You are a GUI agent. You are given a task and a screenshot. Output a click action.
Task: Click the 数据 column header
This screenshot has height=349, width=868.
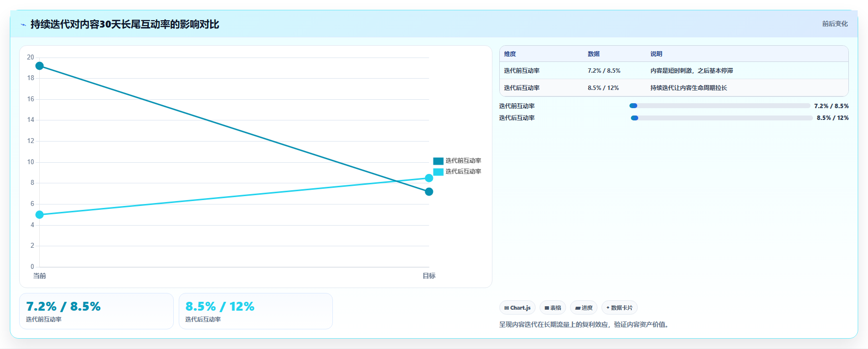[x=594, y=54]
